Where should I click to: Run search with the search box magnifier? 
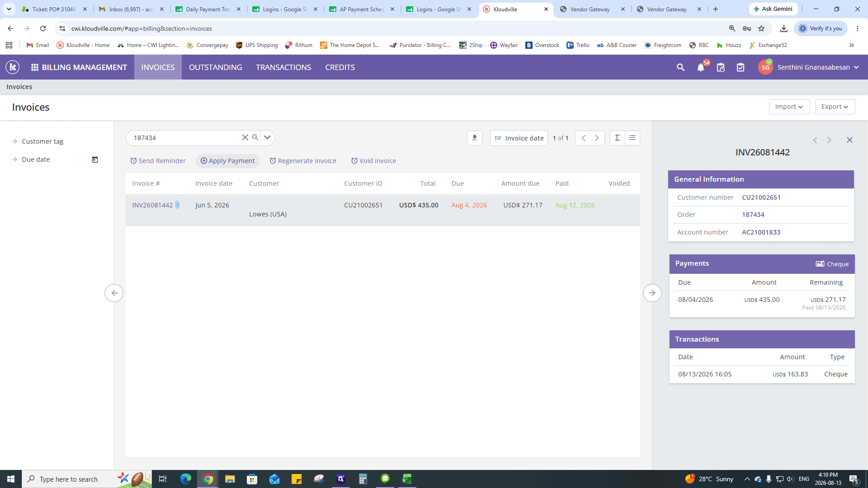(255, 137)
